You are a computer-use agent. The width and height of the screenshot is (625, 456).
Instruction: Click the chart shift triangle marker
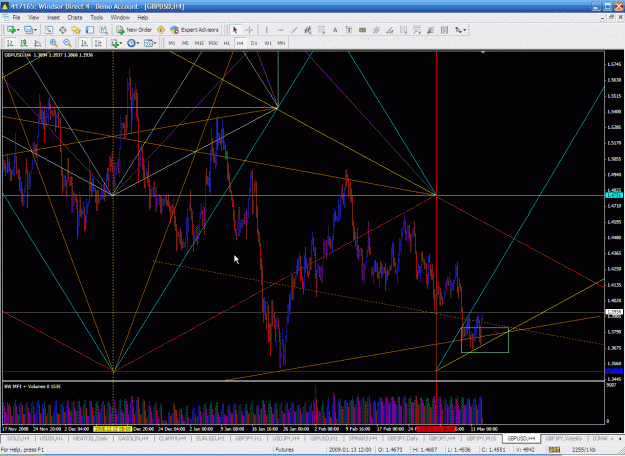(483, 52)
